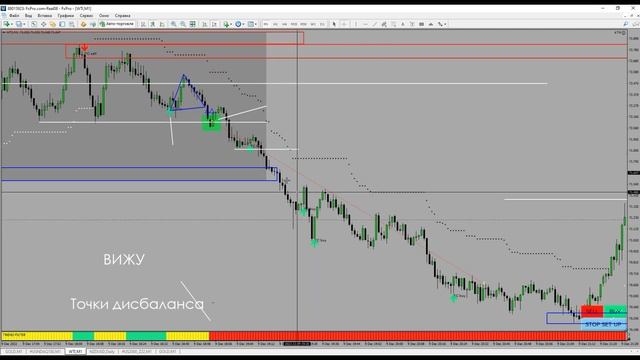The image size is (640, 360).
Task: Select the Trendline drawing tool
Action: 375,24
